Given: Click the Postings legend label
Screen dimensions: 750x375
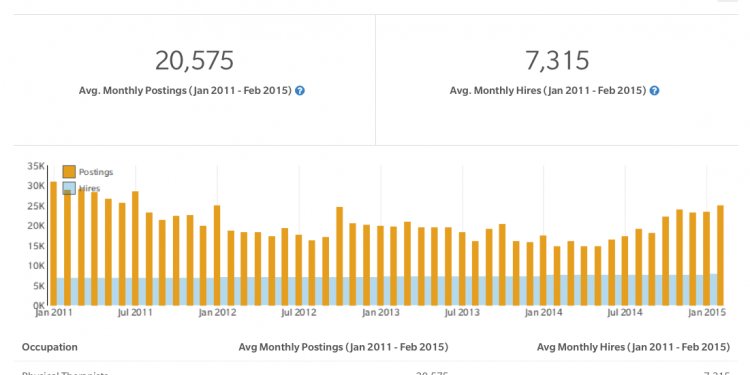Looking at the screenshot, I should coord(96,172).
